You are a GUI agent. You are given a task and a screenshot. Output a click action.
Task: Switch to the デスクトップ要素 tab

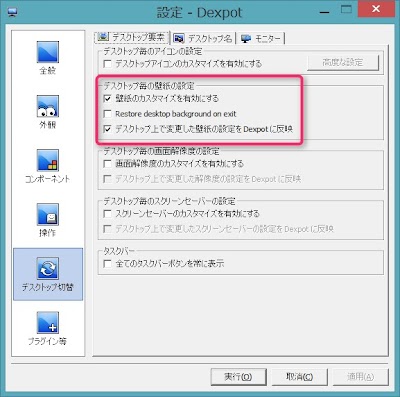coord(132,37)
